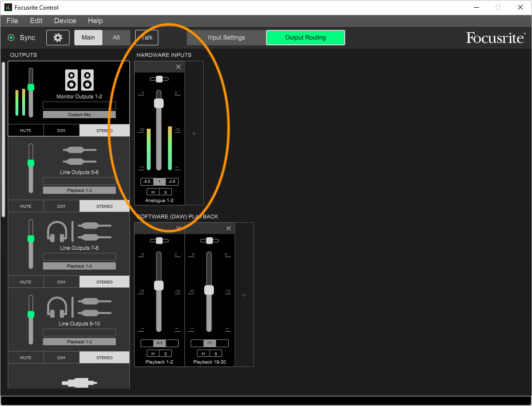Click the Focusrite Control title bar app icon
This screenshot has width=532, height=406.
[8, 7]
